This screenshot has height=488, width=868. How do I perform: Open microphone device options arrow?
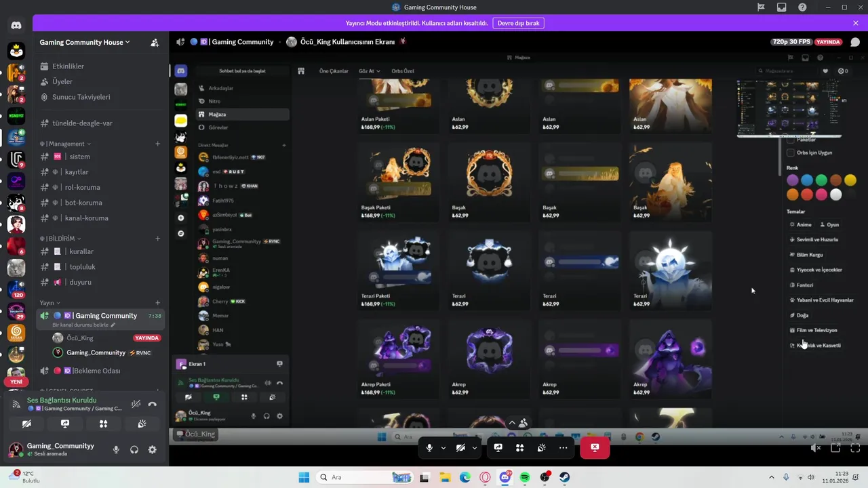click(x=443, y=447)
